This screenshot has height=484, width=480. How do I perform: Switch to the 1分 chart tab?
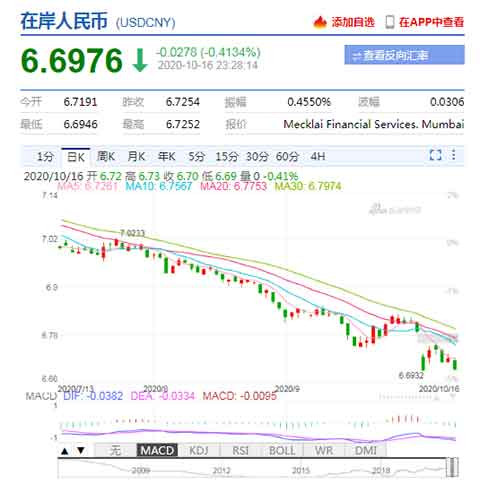point(45,156)
